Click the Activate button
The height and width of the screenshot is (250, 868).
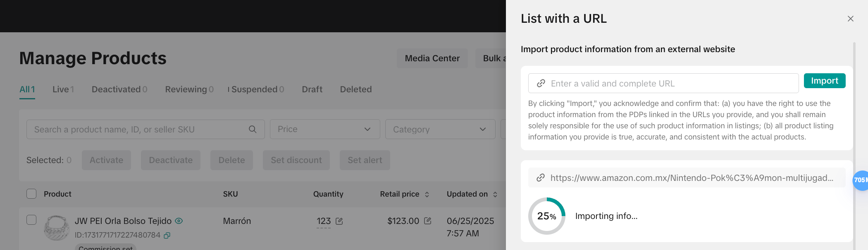106,160
